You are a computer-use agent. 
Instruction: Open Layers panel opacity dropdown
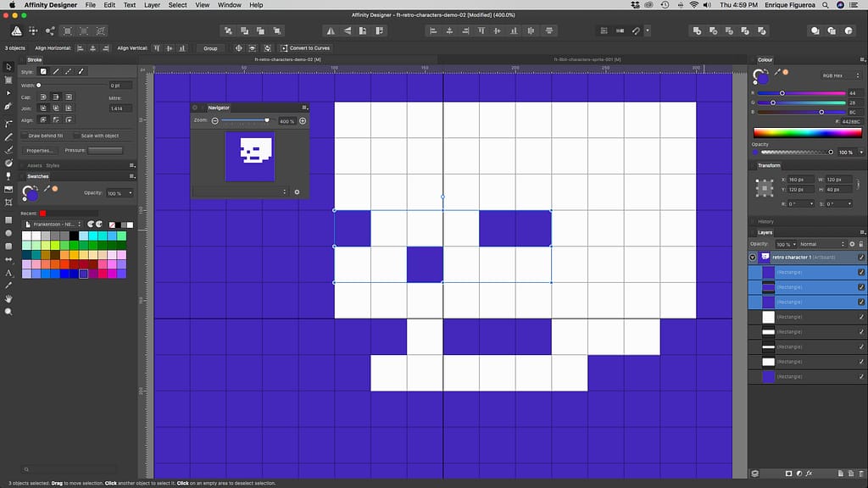(x=794, y=244)
